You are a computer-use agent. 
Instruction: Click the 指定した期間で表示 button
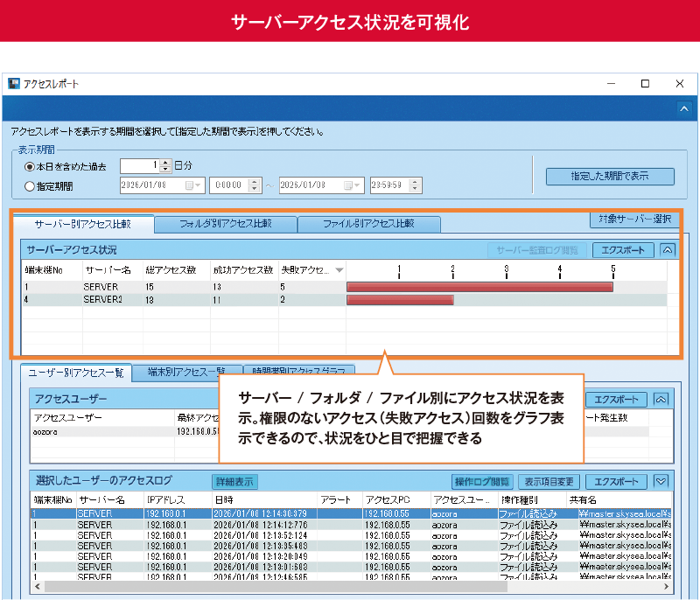610,176
